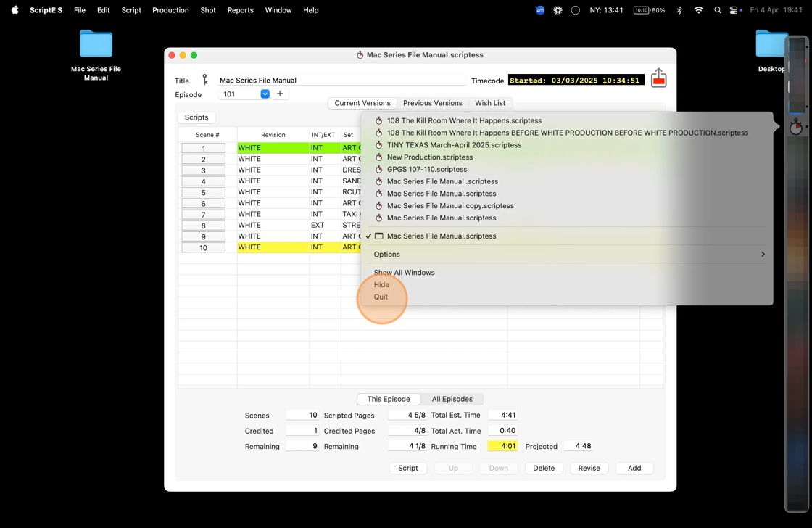Switch to Wish List tab

(490, 103)
